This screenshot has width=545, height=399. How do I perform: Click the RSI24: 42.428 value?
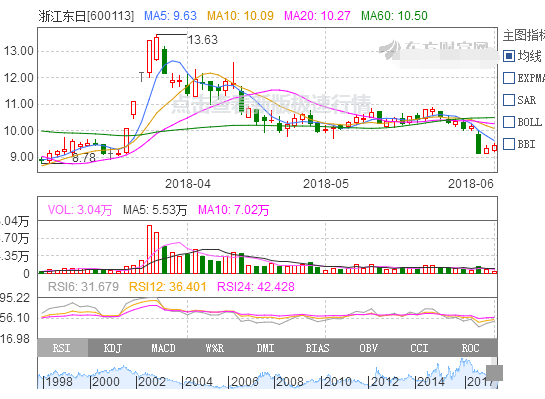click(256, 287)
